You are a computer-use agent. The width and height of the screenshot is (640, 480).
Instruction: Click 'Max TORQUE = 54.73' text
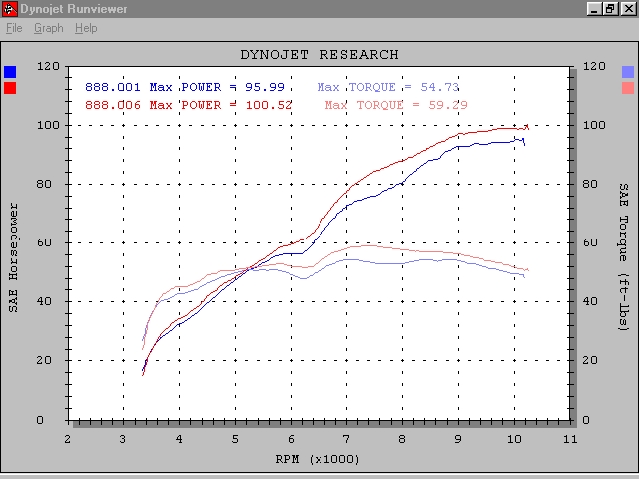388,87
